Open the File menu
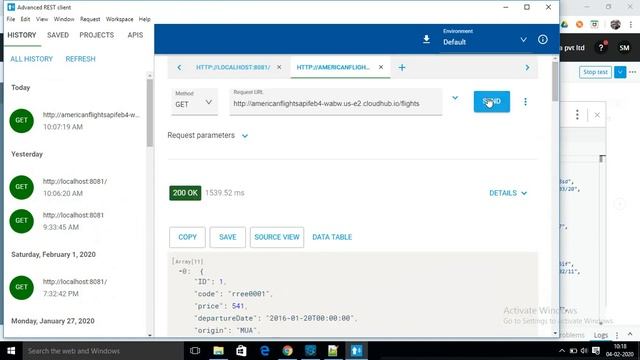The image size is (640, 360). 11,19
